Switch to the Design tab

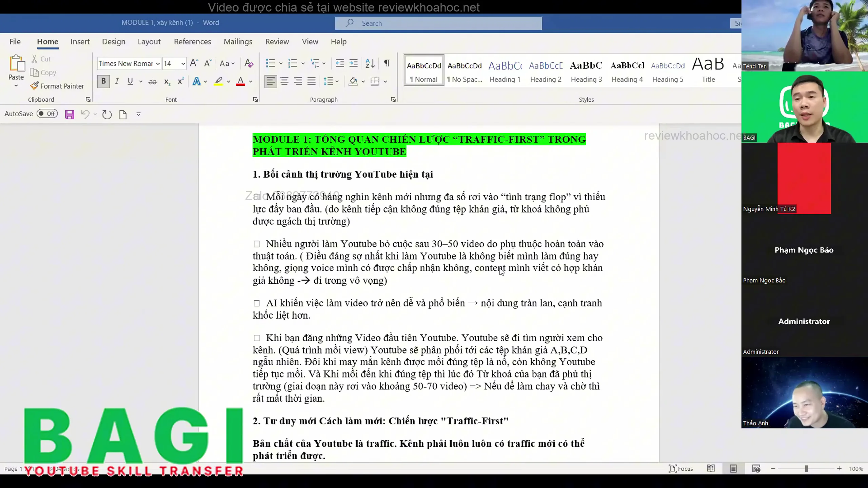coord(114,42)
